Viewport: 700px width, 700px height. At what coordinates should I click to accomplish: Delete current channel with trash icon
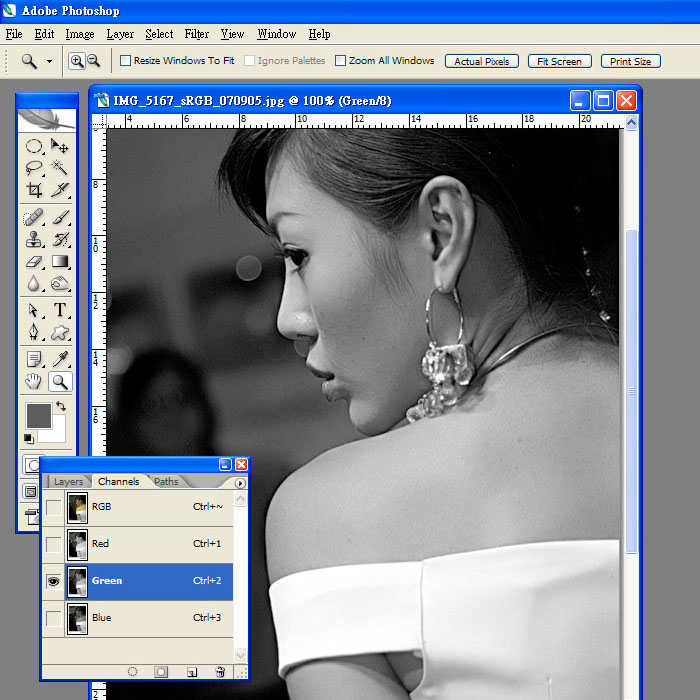coord(220,672)
